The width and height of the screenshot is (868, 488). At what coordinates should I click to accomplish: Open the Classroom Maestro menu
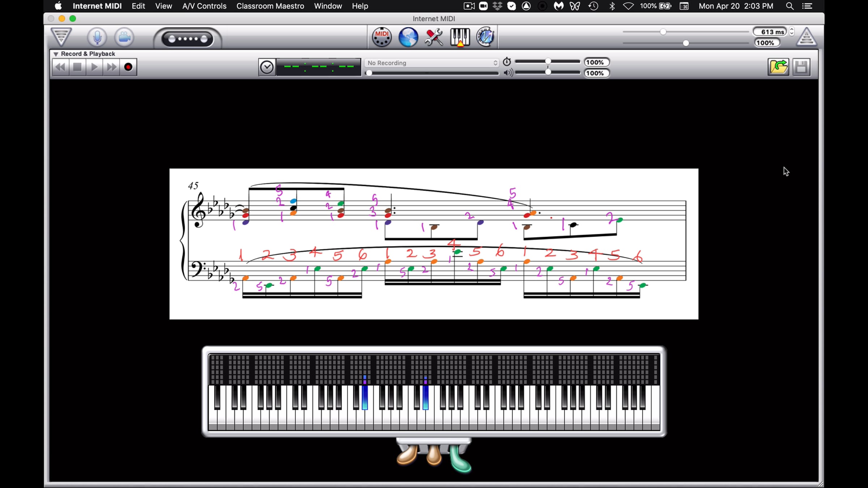(x=270, y=6)
